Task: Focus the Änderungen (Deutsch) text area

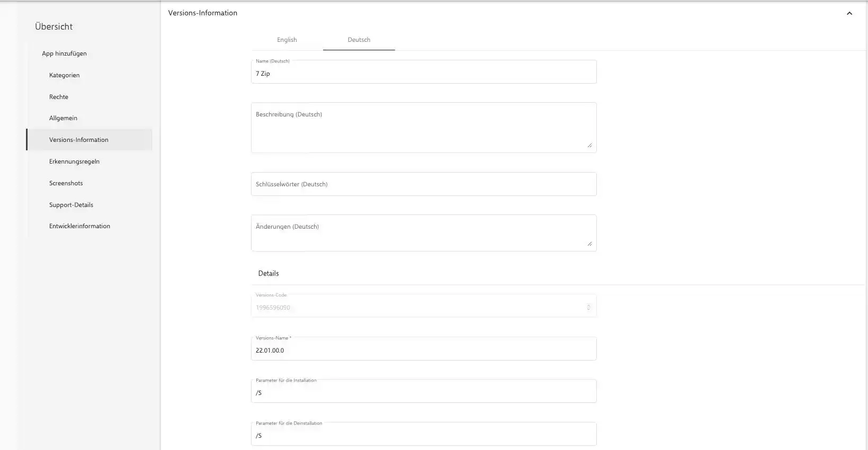Action: [423, 232]
